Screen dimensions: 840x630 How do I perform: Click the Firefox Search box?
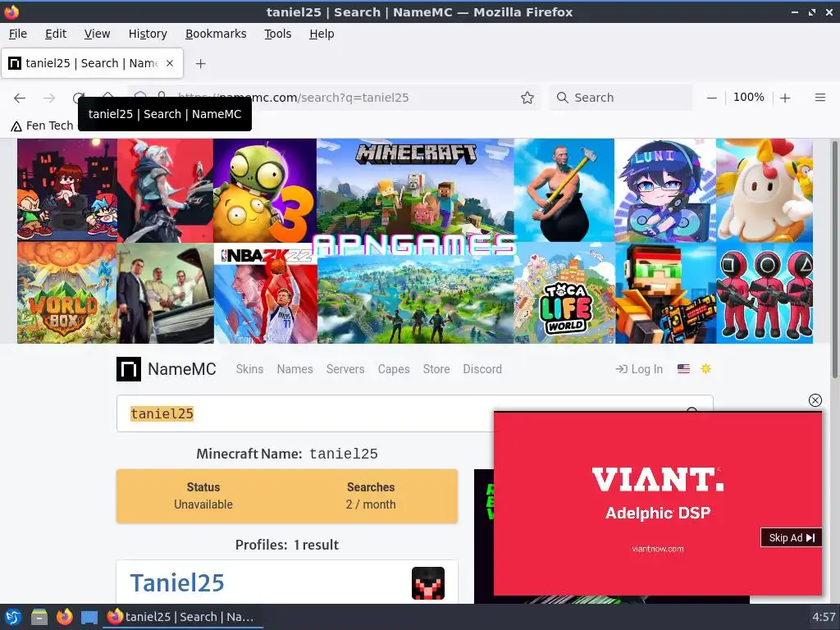tap(620, 98)
